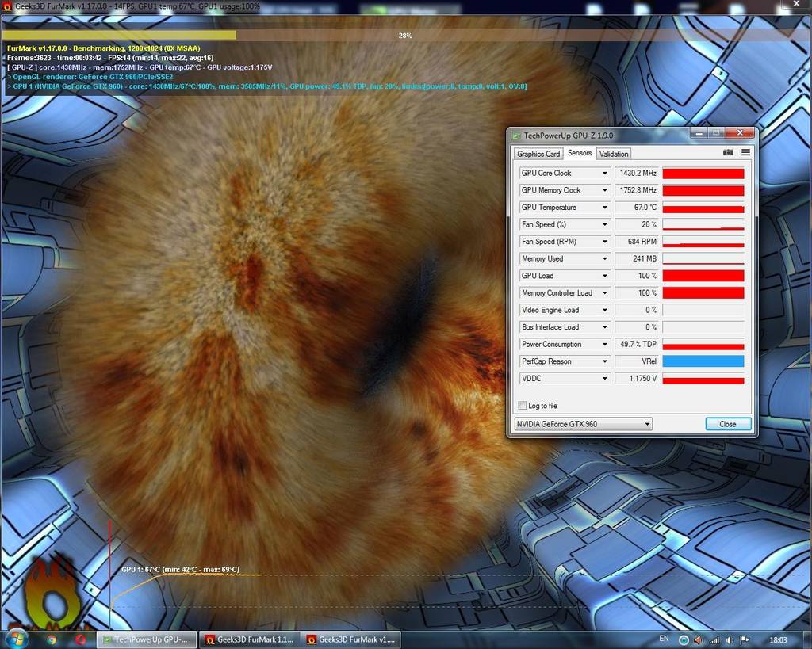Switch to the Graphics Card tab
812x649 pixels.
pos(538,154)
